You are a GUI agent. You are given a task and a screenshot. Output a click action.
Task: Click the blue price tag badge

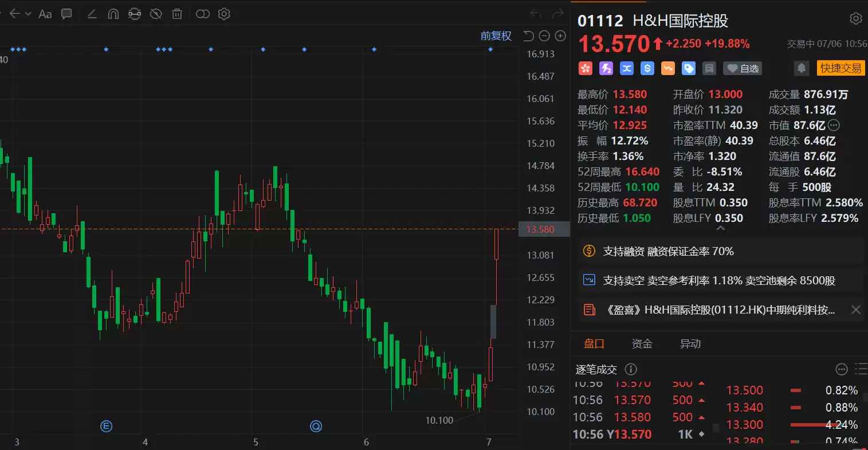689,69
